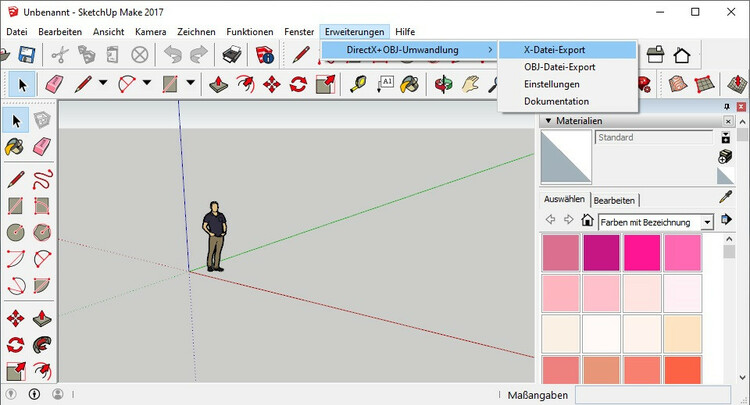Choose Dokumentation from submenu

coord(568,101)
